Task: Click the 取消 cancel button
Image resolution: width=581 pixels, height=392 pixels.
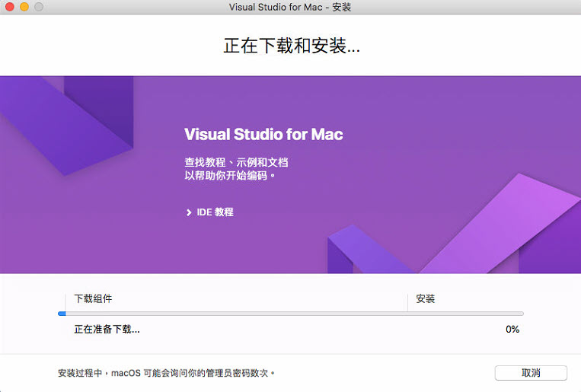Action: click(x=531, y=373)
